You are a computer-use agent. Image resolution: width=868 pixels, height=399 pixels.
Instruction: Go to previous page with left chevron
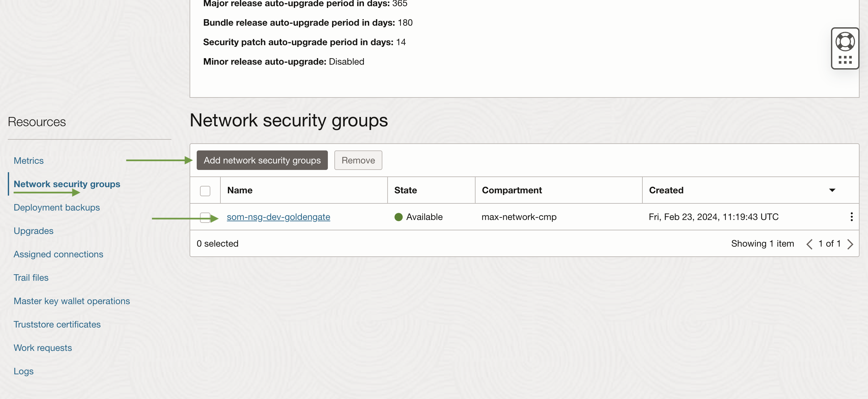[x=809, y=244]
